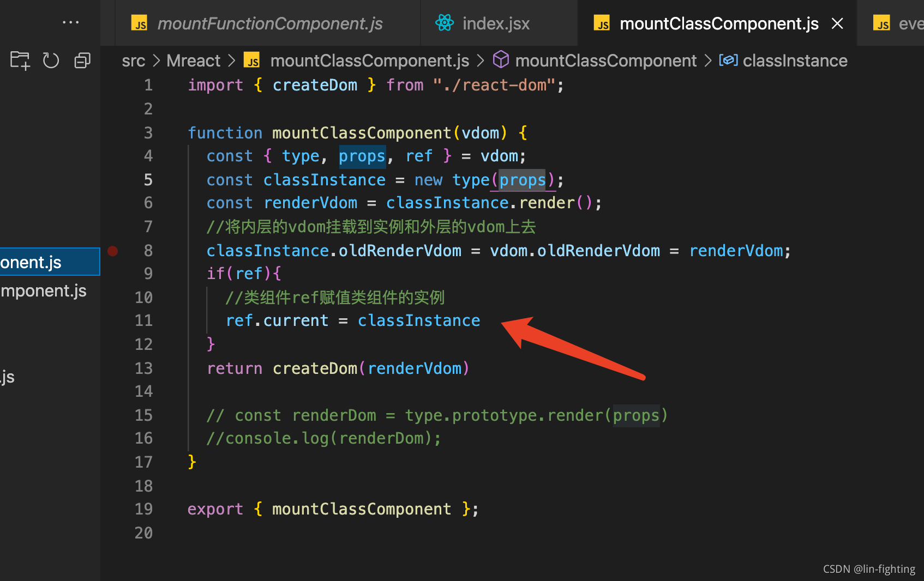Viewport: 924px width, 581px height.
Task: Click mountClassComponent function in the breadcrumb
Action: (x=606, y=60)
